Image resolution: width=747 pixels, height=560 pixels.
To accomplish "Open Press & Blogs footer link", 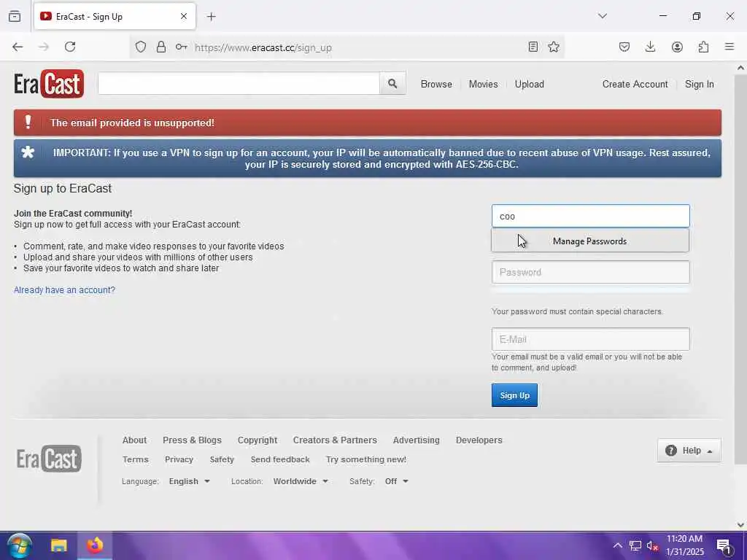I will click(x=192, y=440).
